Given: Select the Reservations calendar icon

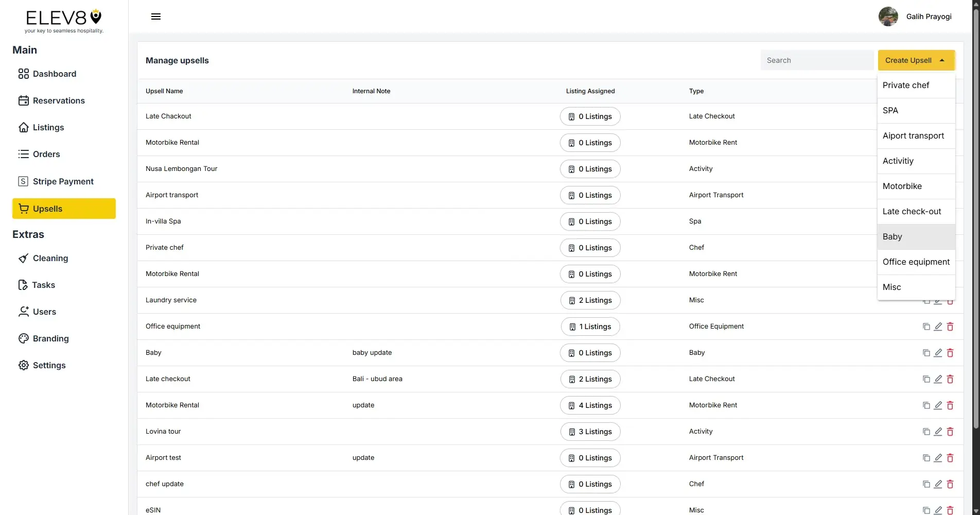Looking at the screenshot, I should (x=23, y=100).
